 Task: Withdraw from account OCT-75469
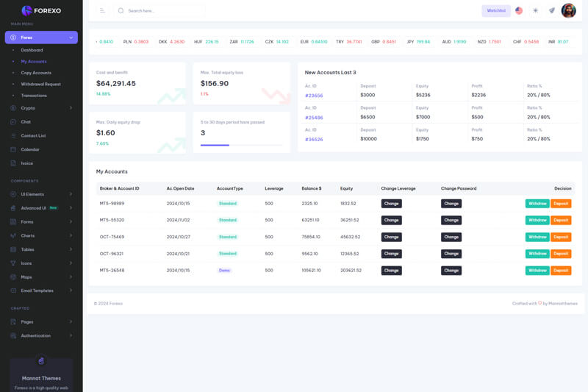pos(537,237)
